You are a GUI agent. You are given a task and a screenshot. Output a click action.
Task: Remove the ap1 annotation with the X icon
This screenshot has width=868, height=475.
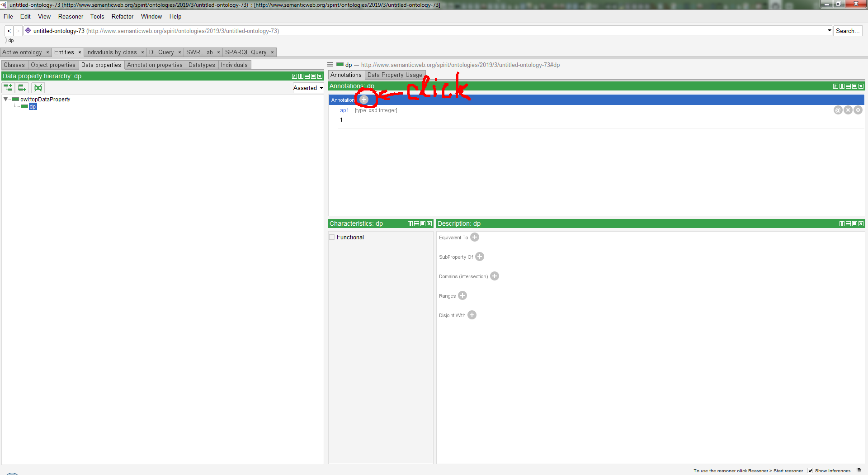click(x=848, y=110)
